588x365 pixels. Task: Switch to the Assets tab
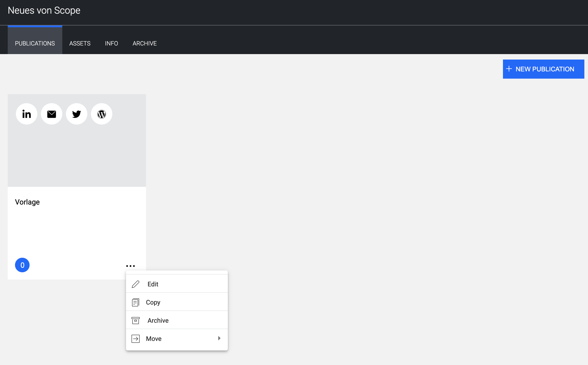(80, 43)
